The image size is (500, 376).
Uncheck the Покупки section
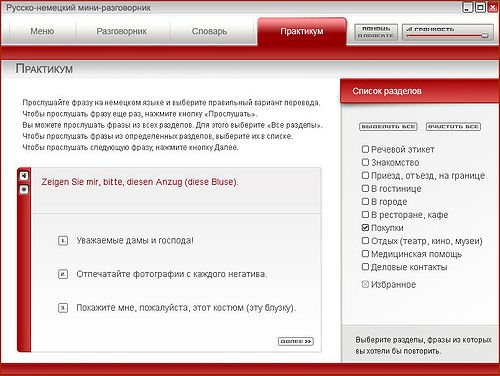coord(365,227)
